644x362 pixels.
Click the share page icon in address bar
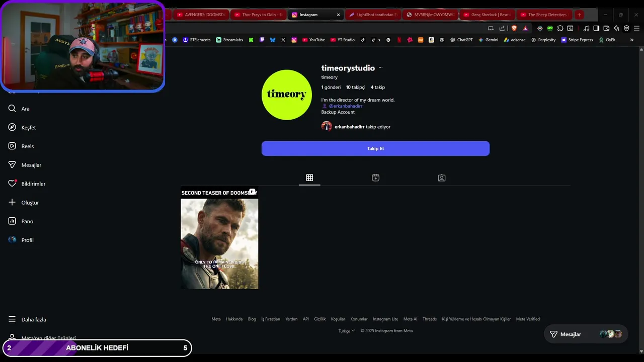tap(502, 28)
